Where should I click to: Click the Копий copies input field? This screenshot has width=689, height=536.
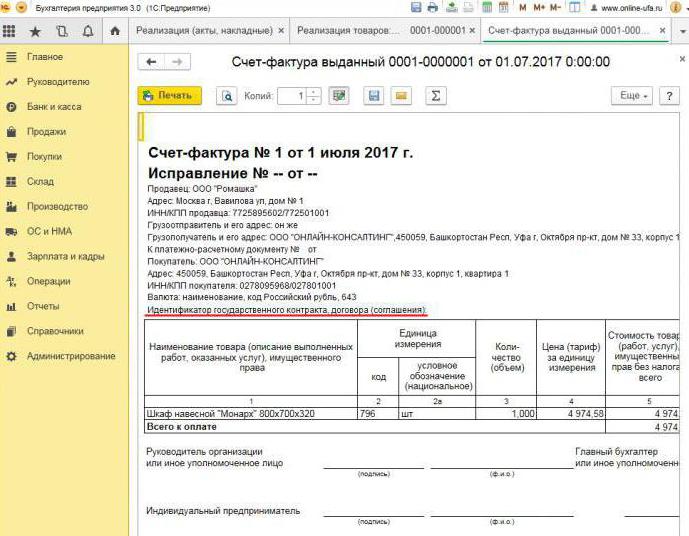[291, 96]
